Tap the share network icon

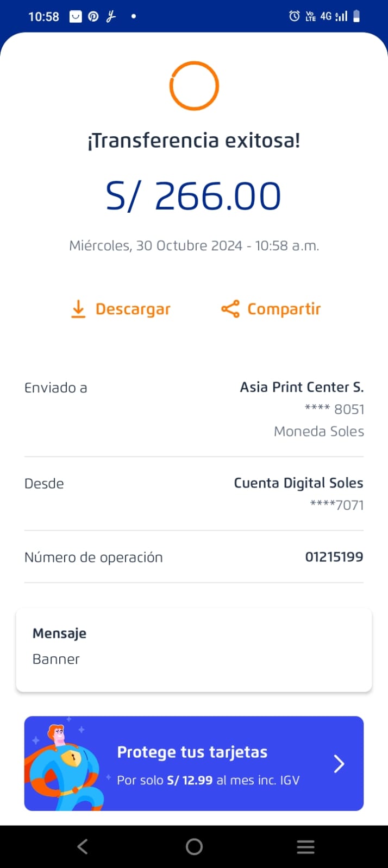coord(230,309)
